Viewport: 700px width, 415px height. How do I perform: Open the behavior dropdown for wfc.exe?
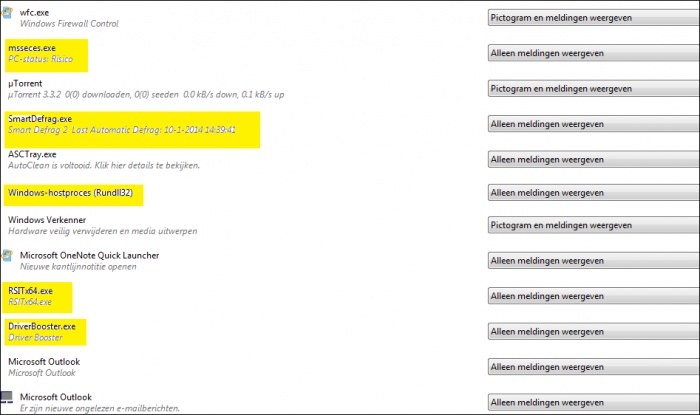(x=594, y=18)
